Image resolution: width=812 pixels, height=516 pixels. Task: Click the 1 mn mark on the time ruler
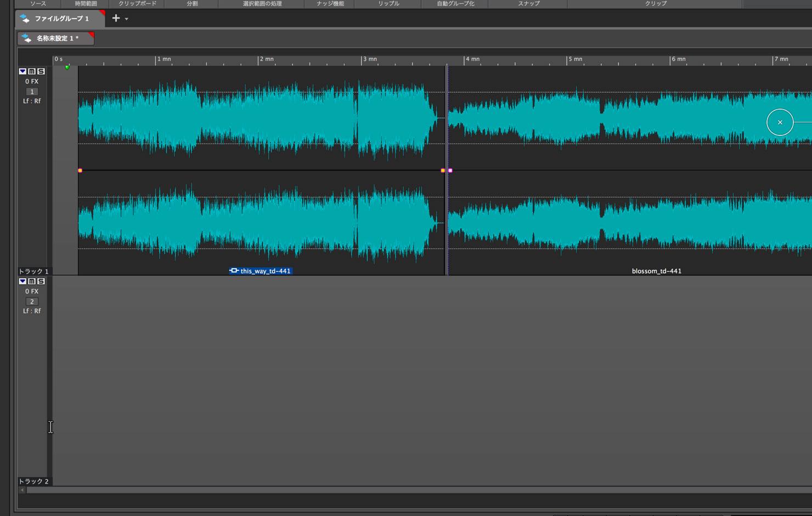pos(163,59)
